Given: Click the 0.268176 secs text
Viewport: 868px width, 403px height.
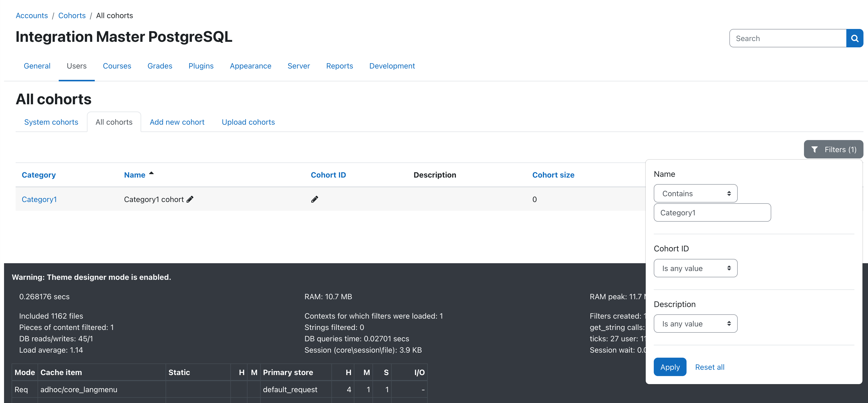Looking at the screenshot, I should (x=44, y=297).
